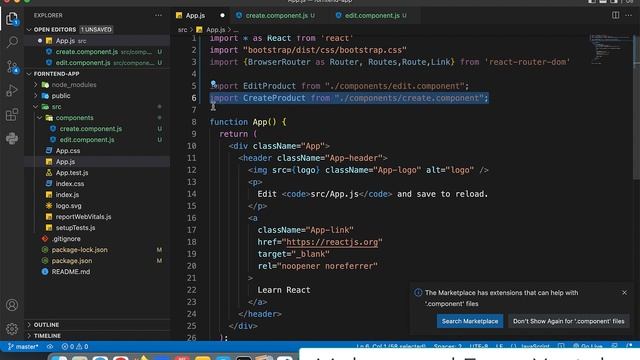Click the status bar eye icon beside master

tap(50, 347)
